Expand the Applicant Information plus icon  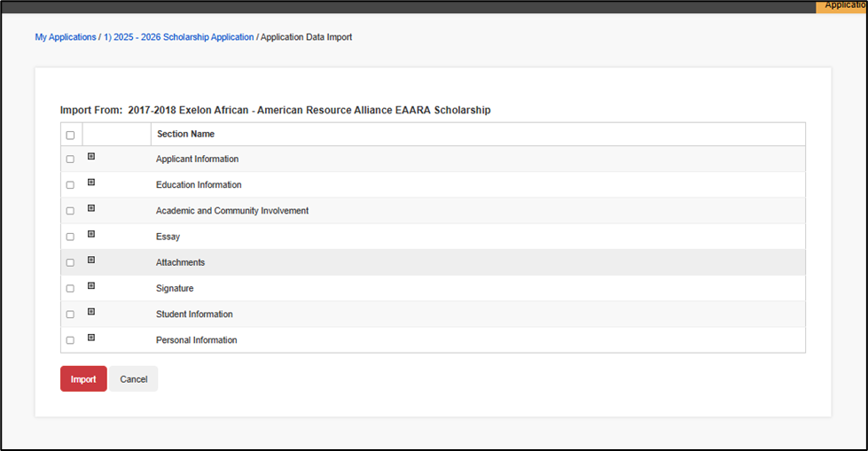tap(91, 157)
